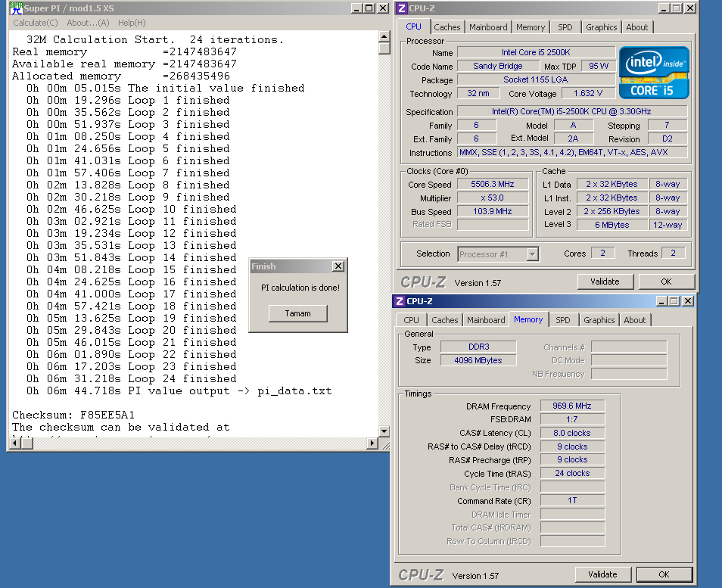Click the Code Name field Sandy Bridge
Viewport: 722px width, 588px height.
(498, 66)
